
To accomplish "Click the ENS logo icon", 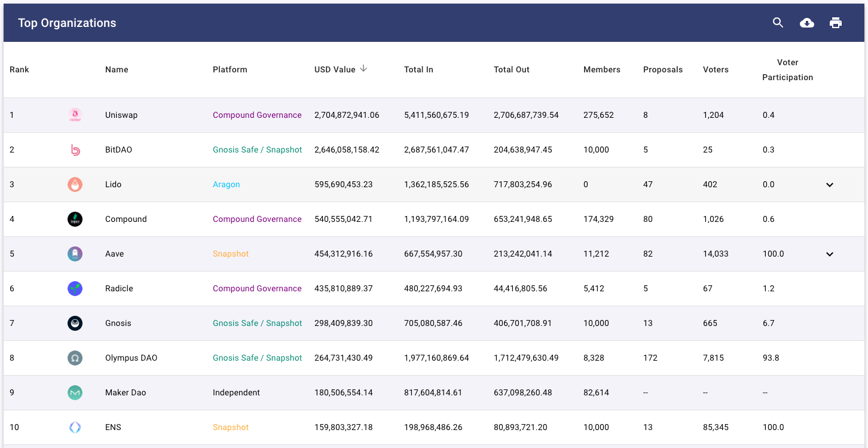I will pos(75,427).
